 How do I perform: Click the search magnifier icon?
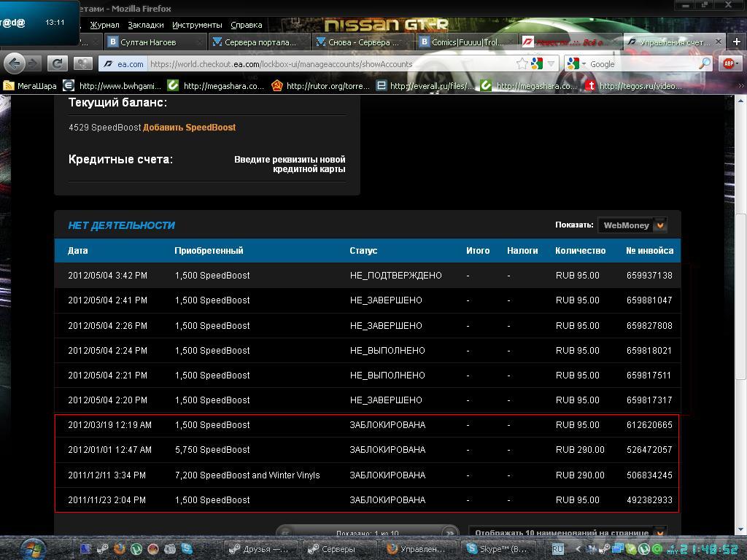coord(704,64)
